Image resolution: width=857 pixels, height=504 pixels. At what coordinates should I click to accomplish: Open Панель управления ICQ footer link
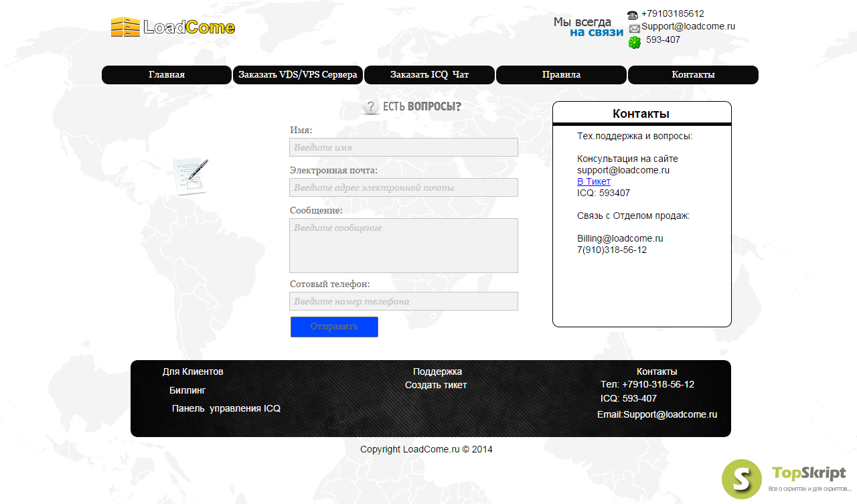226,408
